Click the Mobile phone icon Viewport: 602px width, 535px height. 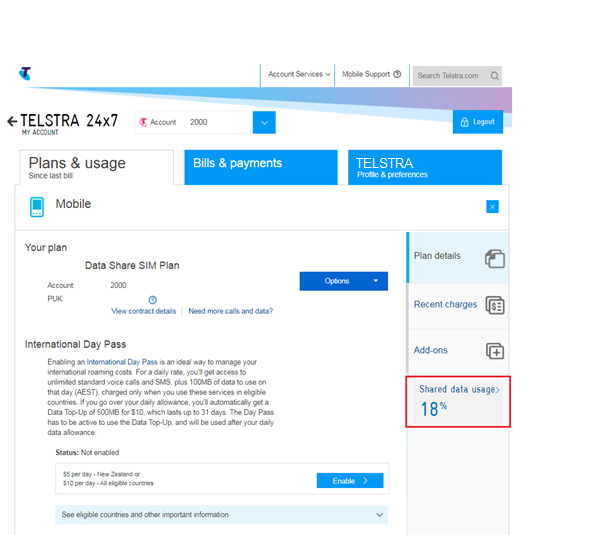(x=37, y=207)
